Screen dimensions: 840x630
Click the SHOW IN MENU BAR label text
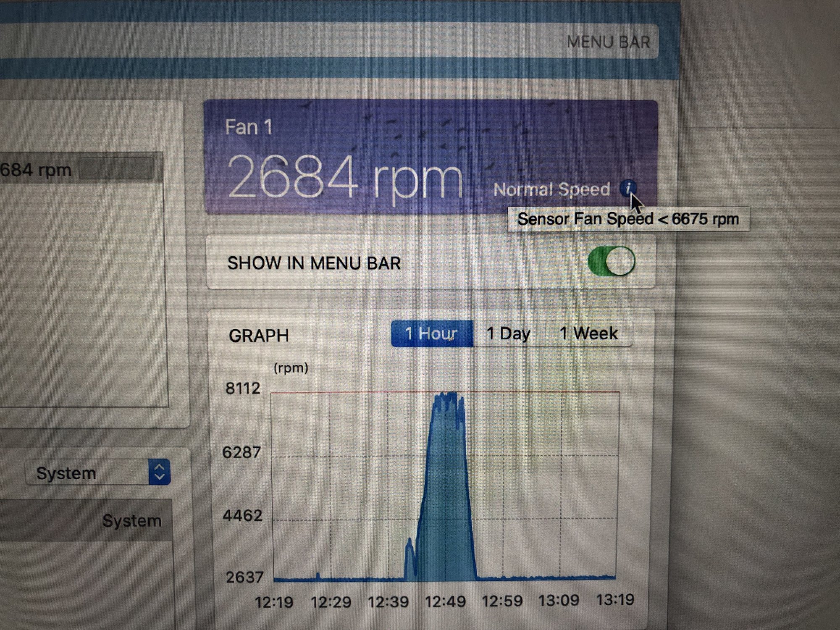point(314,263)
